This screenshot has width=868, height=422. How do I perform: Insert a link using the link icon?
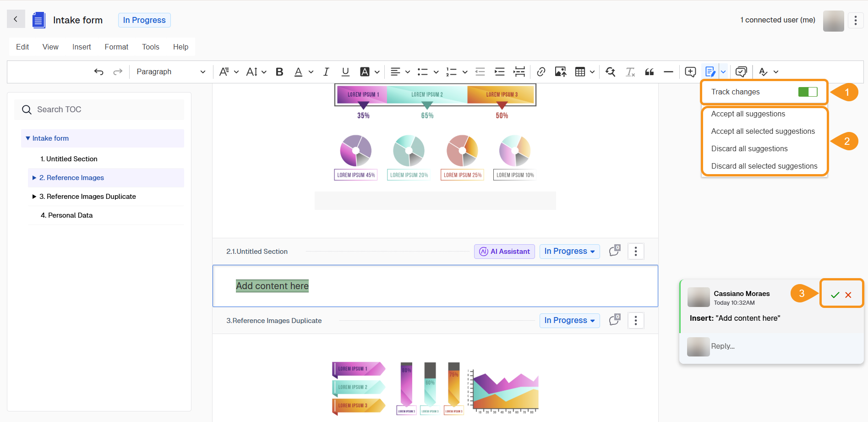541,72
